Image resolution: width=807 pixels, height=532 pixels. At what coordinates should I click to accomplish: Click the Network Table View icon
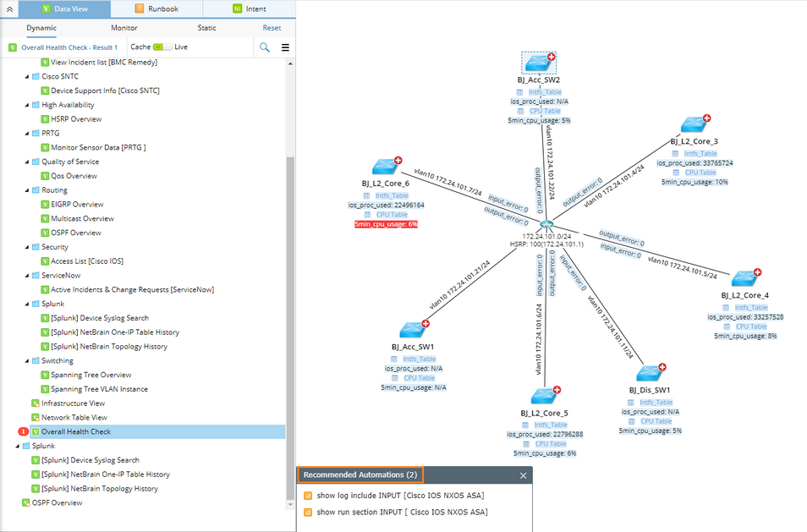(x=36, y=418)
